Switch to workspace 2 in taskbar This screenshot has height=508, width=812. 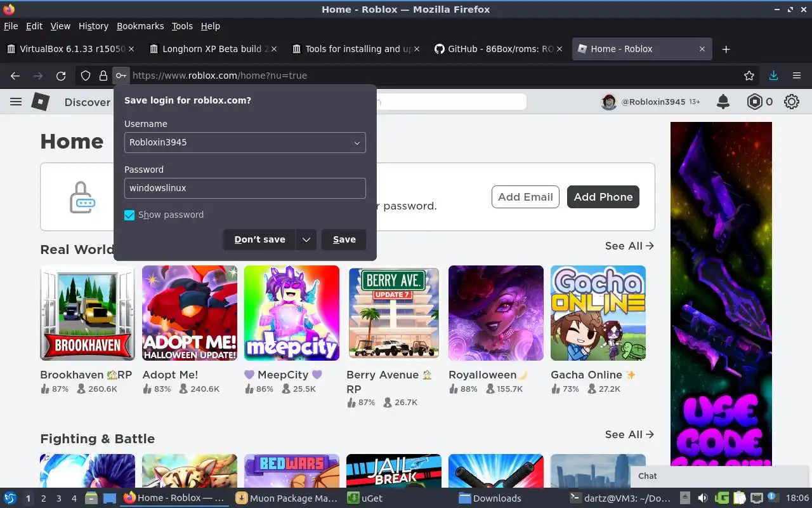pyautogui.click(x=44, y=498)
